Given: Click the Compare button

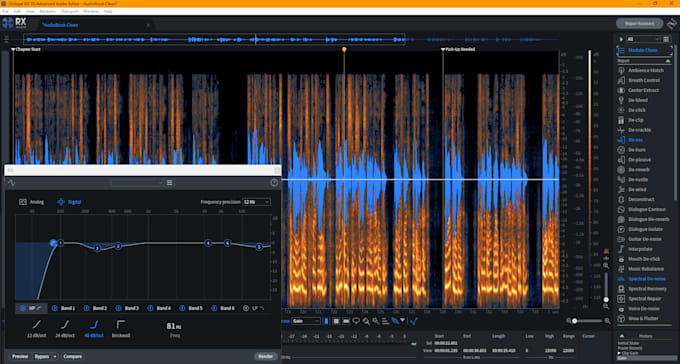Looking at the screenshot, I should point(72,357).
